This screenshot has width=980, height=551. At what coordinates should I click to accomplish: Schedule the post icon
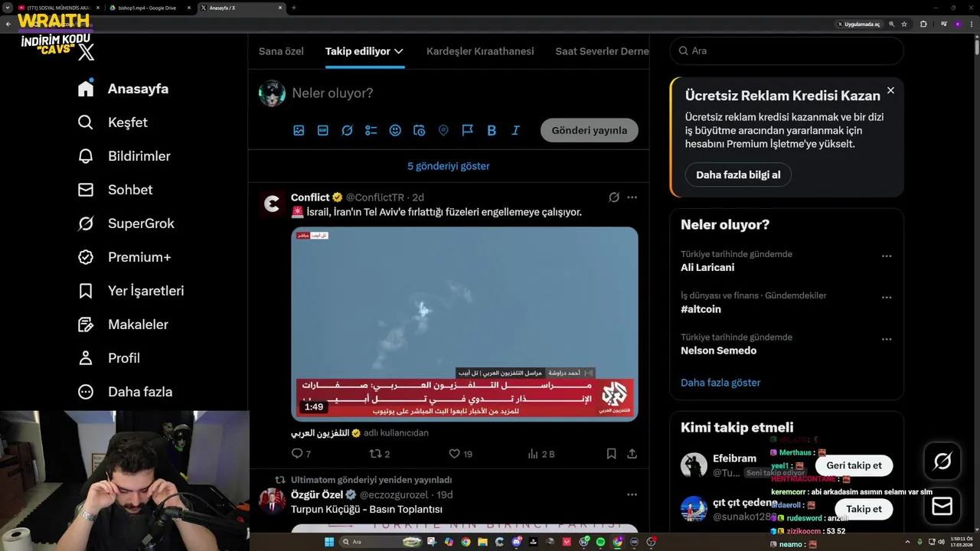click(x=419, y=131)
